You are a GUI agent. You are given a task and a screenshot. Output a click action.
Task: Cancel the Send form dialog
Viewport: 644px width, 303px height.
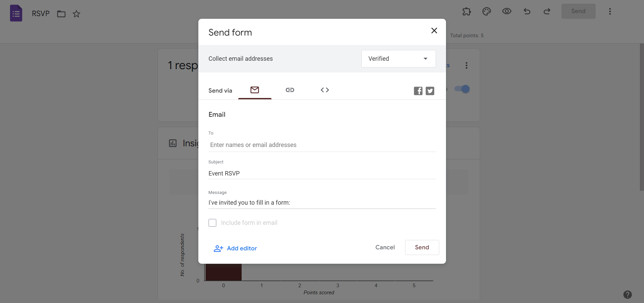point(385,247)
